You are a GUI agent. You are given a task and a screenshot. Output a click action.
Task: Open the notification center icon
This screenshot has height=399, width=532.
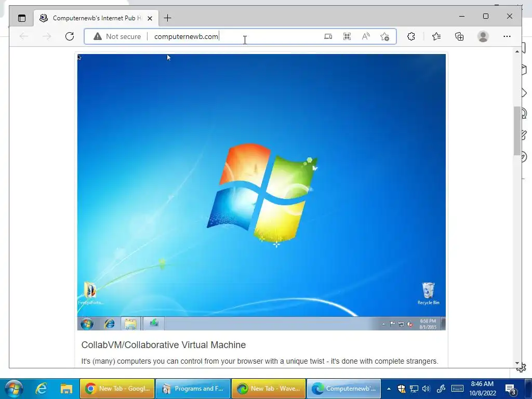510,390
